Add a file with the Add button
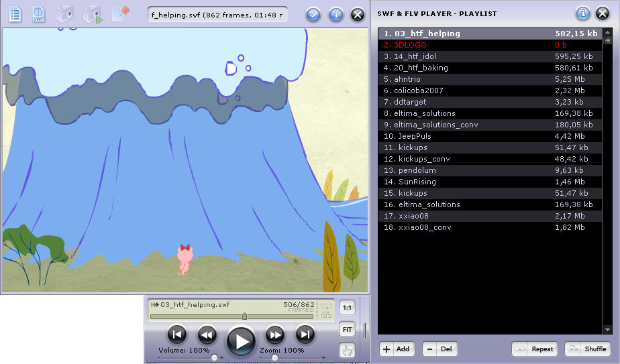620x364 pixels. [397, 349]
